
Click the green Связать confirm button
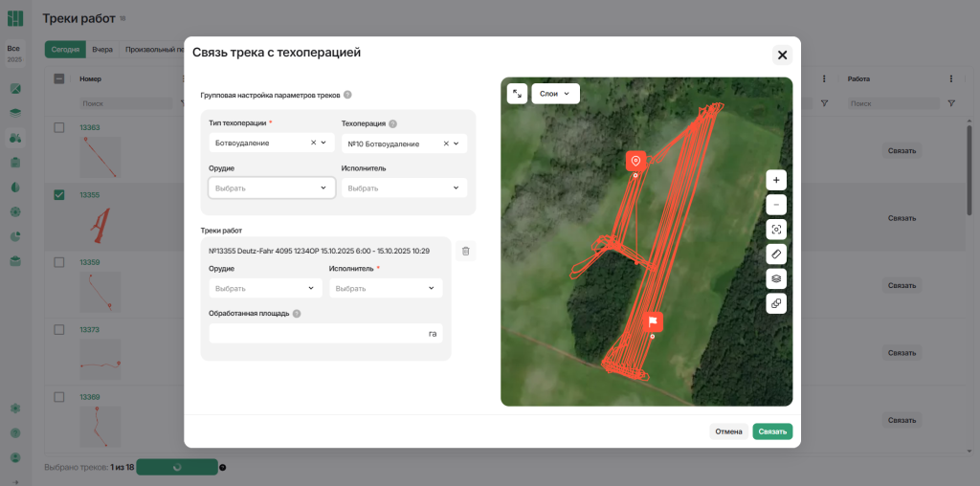pyautogui.click(x=771, y=431)
